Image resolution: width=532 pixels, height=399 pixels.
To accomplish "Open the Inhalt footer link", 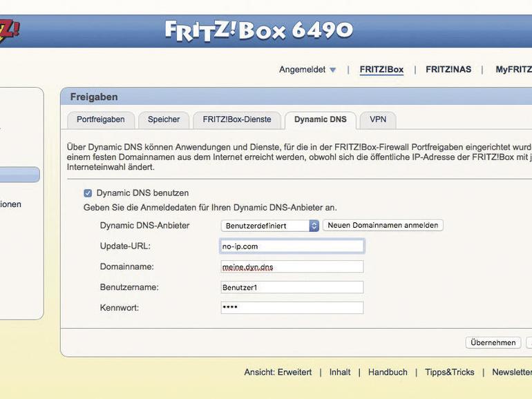I will pos(340,372).
